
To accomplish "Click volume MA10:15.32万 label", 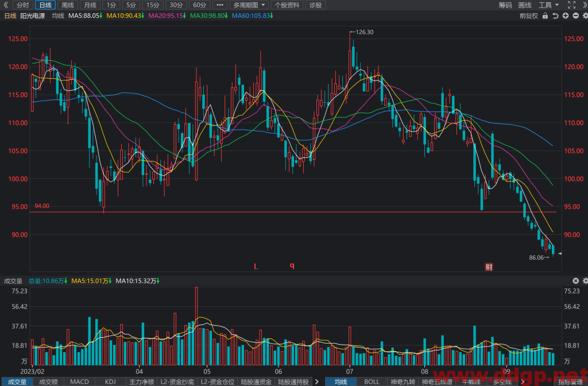I will (137, 280).
